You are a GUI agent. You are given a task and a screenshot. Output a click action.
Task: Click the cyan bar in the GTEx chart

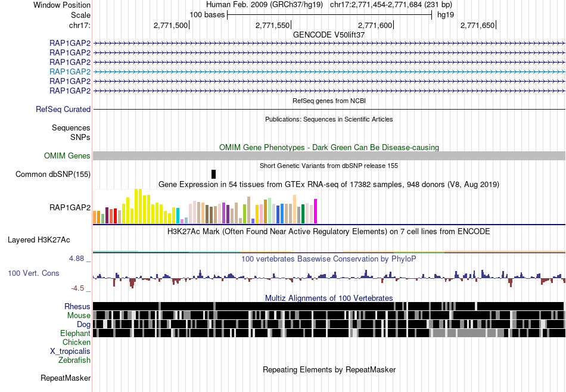[x=178, y=216]
